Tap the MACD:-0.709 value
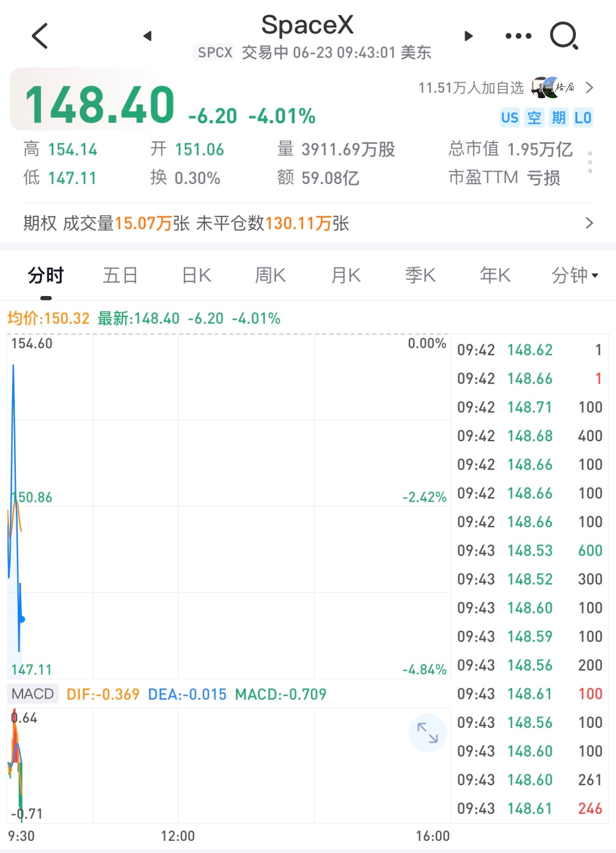 click(x=280, y=694)
